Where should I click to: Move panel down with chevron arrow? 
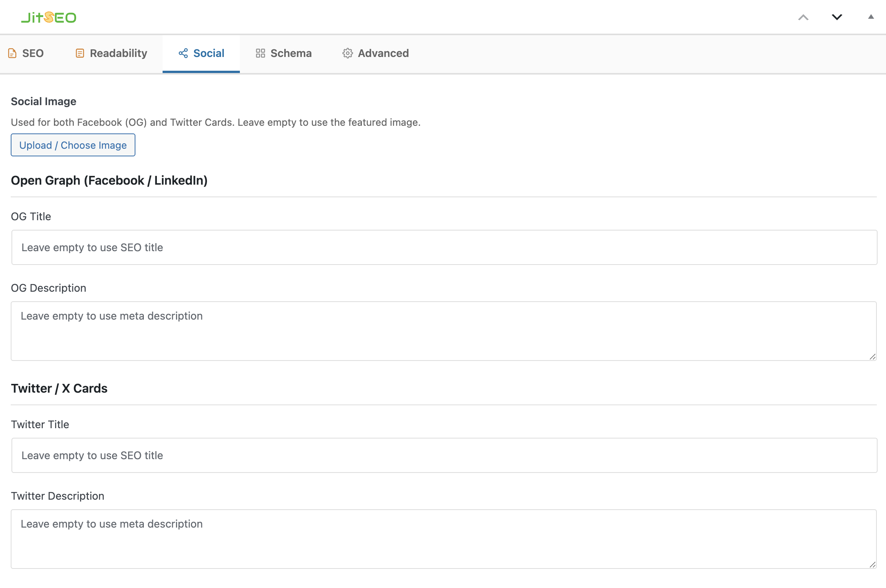coord(837,17)
